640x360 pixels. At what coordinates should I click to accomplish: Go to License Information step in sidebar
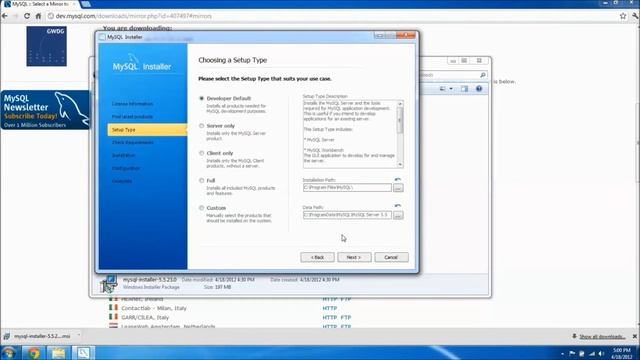(x=133, y=104)
